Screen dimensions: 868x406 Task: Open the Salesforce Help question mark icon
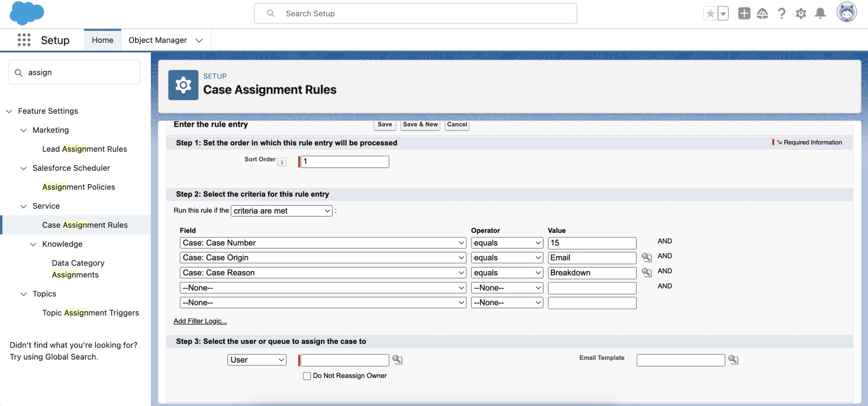pyautogui.click(x=782, y=13)
